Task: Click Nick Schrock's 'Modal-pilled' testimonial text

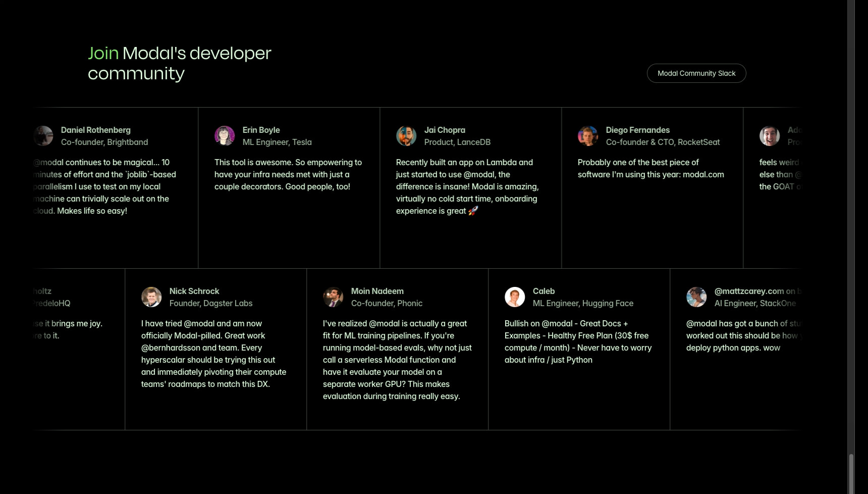Action: click(x=213, y=354)
